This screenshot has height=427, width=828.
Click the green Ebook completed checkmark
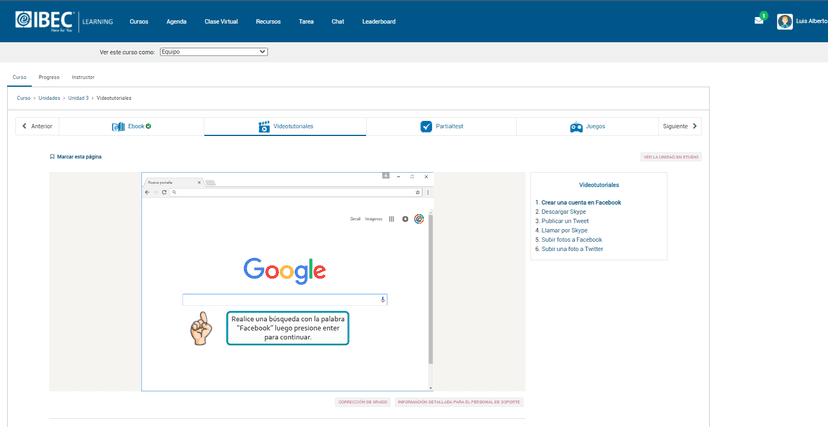pyautogui.click(x=148, y=126)
